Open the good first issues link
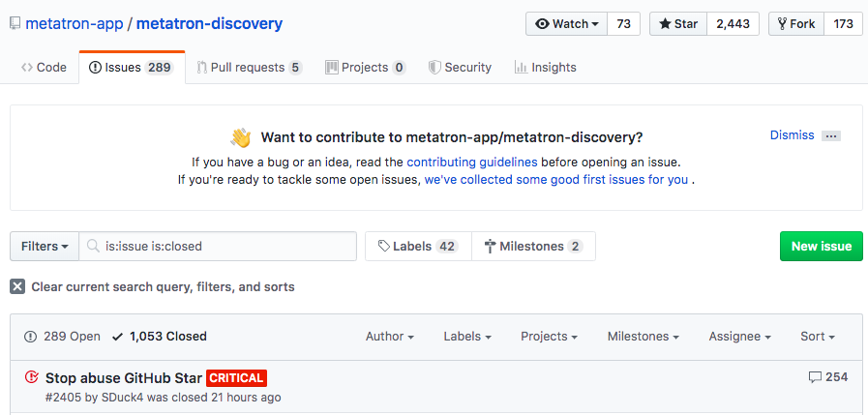Screen dimensions: 868x415 pos(556,180)
